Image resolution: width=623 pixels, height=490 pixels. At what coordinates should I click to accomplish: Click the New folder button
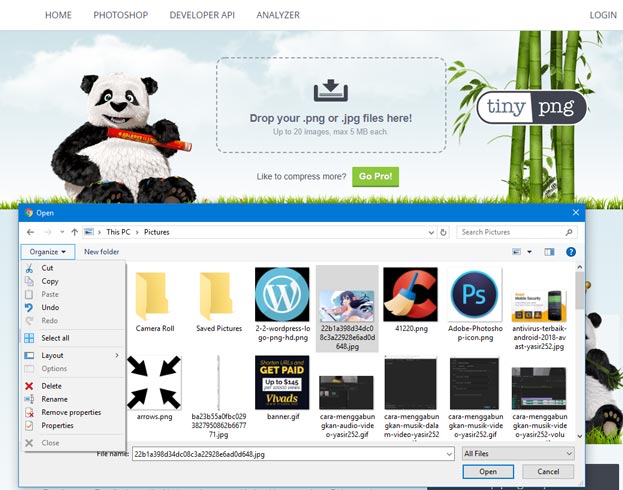pyautogui.click(x=101, y=252)
